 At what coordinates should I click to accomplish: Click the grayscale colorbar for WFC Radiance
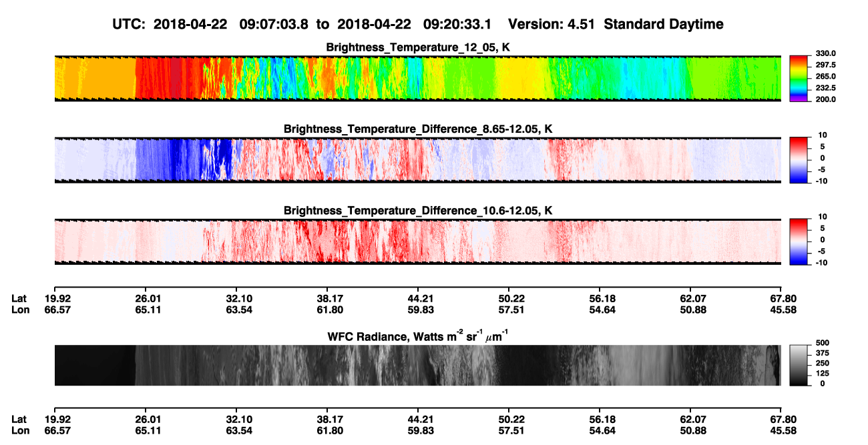coord(799,365)
